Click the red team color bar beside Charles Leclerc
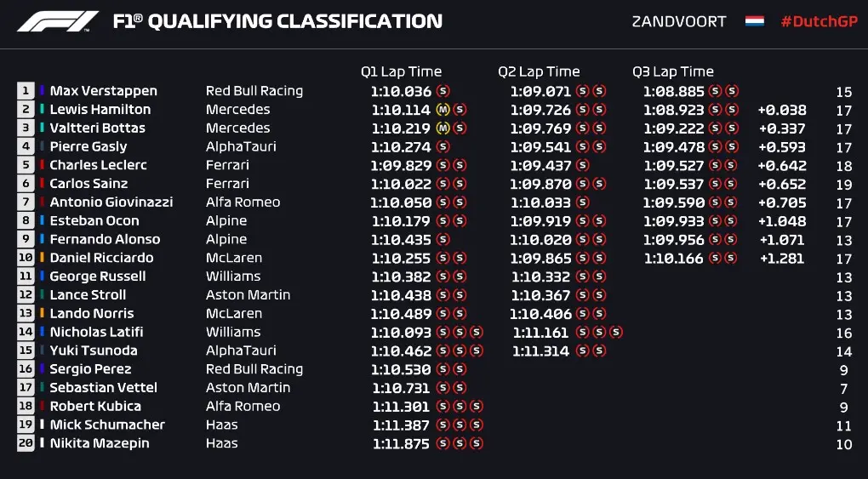This screenshot has height=479, width=868. coord(42,165)
